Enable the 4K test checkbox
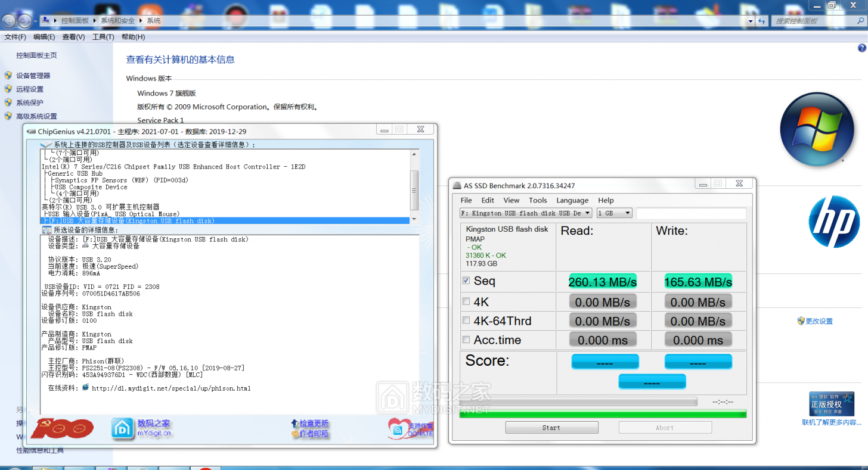This screenshot has height=470, width=868. (x=466, y=301)
